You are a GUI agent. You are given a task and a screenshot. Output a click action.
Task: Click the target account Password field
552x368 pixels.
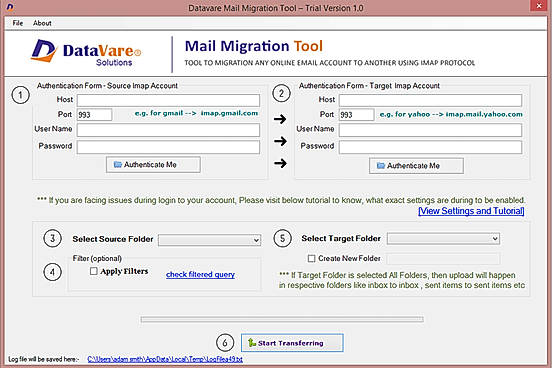[x=430, y=147]
